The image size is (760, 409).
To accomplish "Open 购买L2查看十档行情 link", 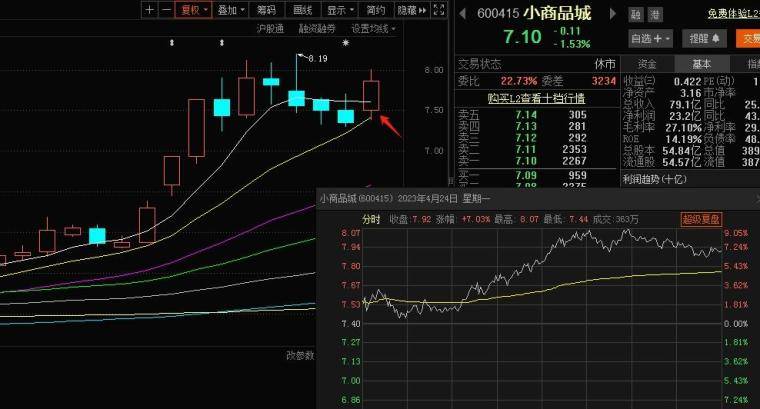I will [536, 98].
